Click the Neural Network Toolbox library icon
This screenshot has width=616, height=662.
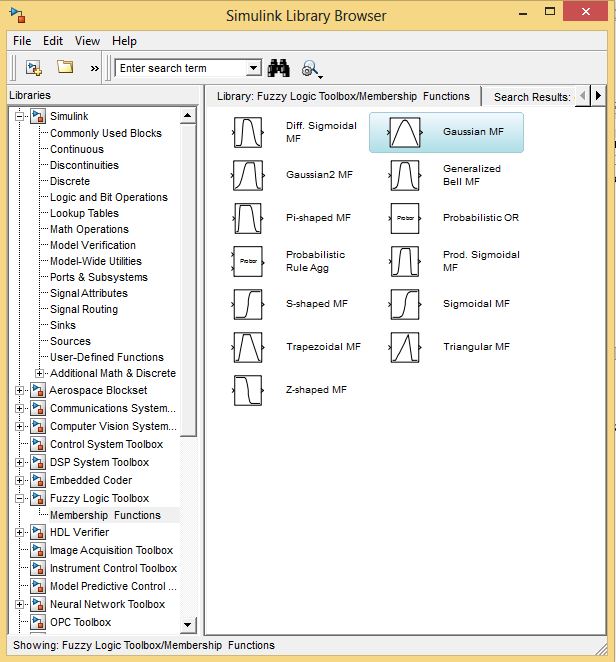(38, 604)
